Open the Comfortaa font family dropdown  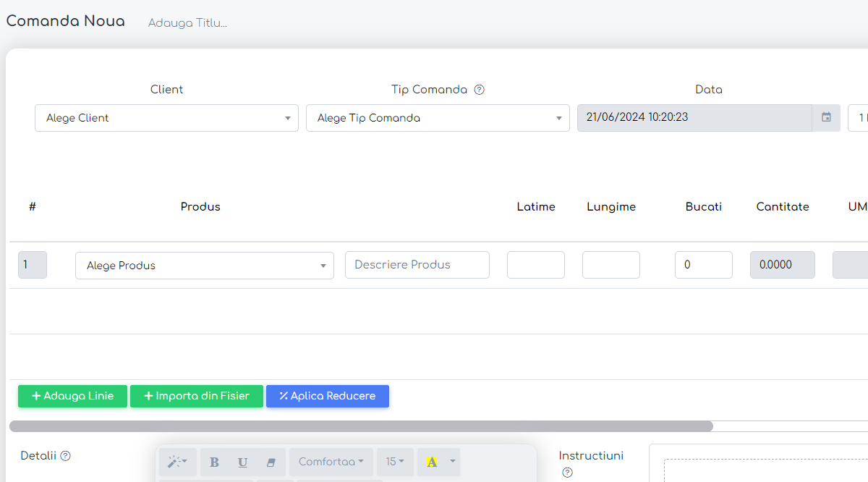click(331, 462)
